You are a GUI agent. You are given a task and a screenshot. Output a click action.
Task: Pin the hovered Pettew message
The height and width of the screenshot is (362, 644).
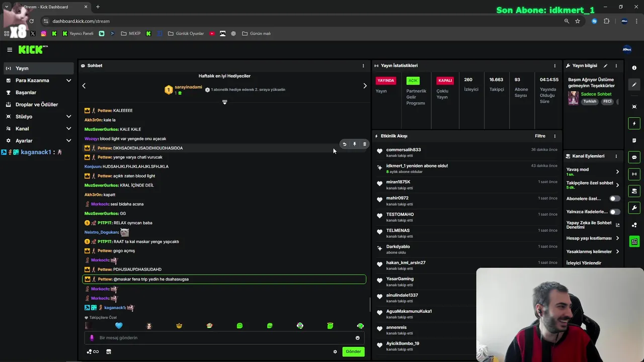click(x=355, y=144)
